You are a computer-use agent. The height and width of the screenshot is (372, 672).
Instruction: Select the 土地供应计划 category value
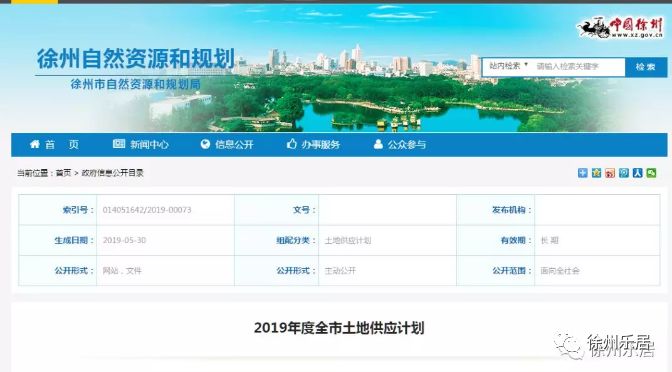348,240
